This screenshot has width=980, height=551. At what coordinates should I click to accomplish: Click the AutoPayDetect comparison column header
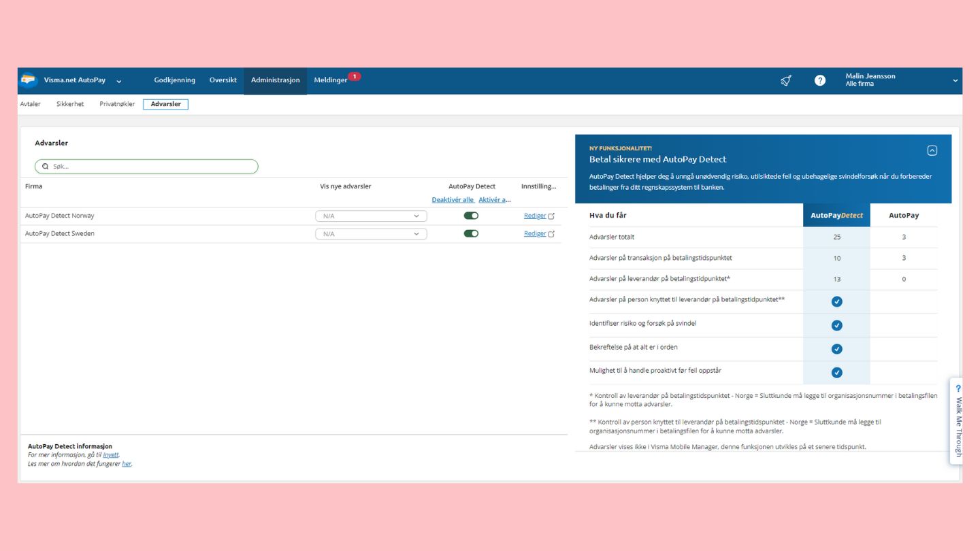(x=836, y=215)
